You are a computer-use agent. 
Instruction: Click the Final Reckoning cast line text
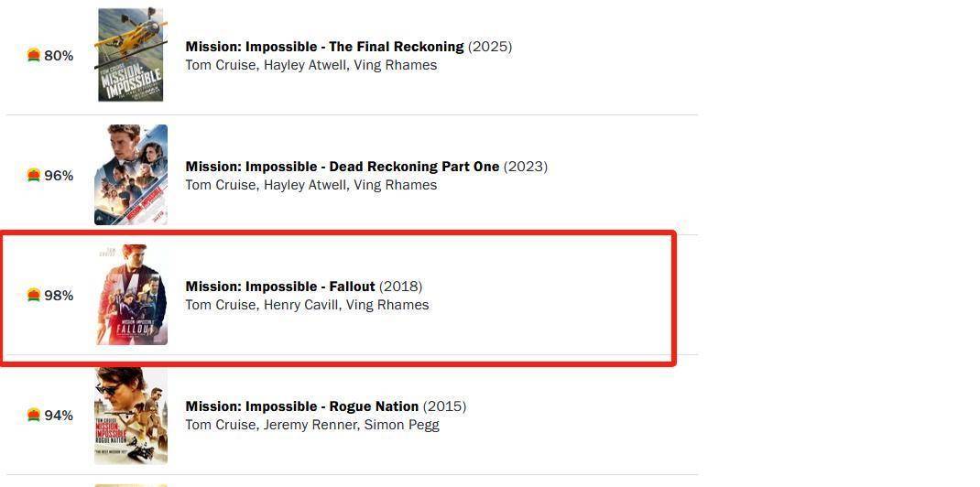pyautogui.click(x=311, y=65)
